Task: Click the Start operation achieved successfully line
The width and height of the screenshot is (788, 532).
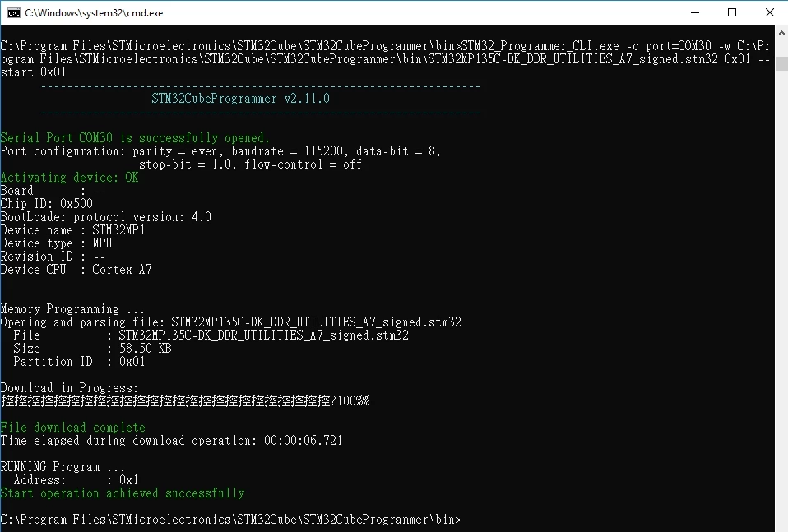Action: pyautogui.click(x=122, y=493)
